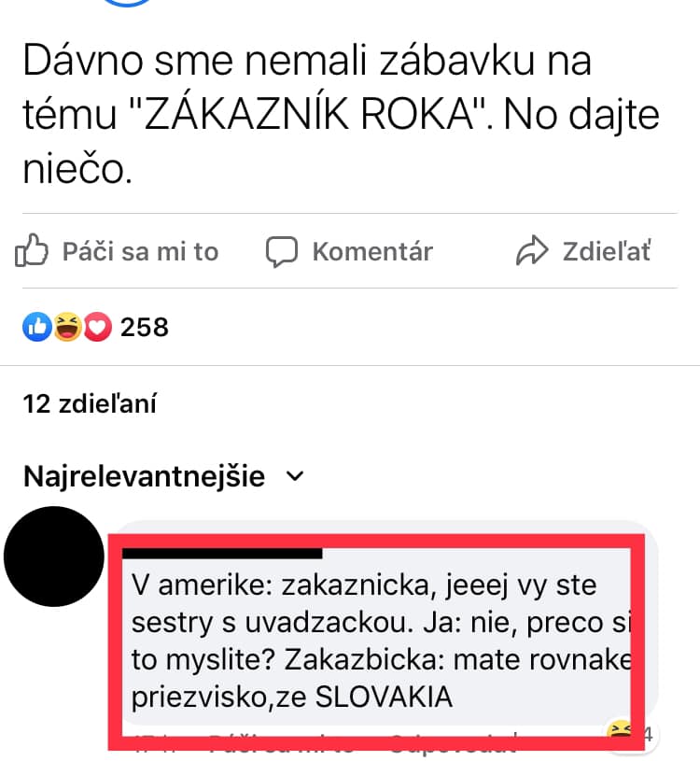700x761 pixels.
Task: Click the Zdieľať button label
Action: tap(607, 251)
